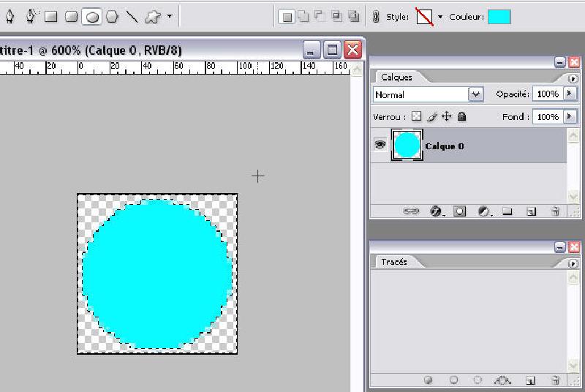This screenshot has height=392, width=585.
Task: Close the document window
Action: tap(352, 50)
